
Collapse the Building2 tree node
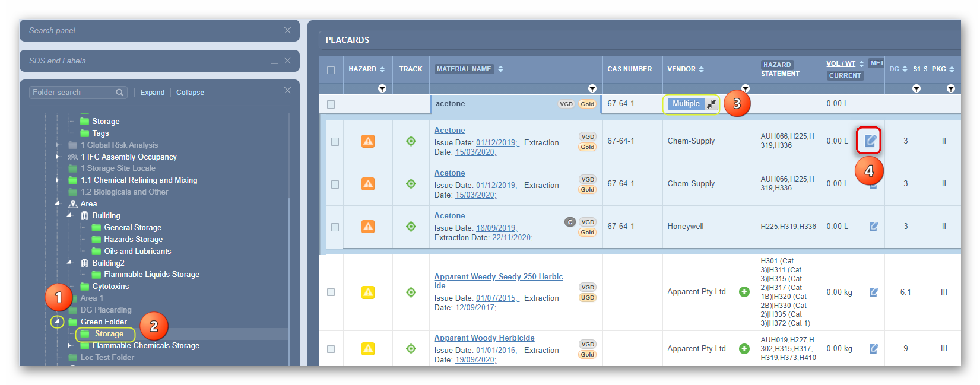pos(69,262)
